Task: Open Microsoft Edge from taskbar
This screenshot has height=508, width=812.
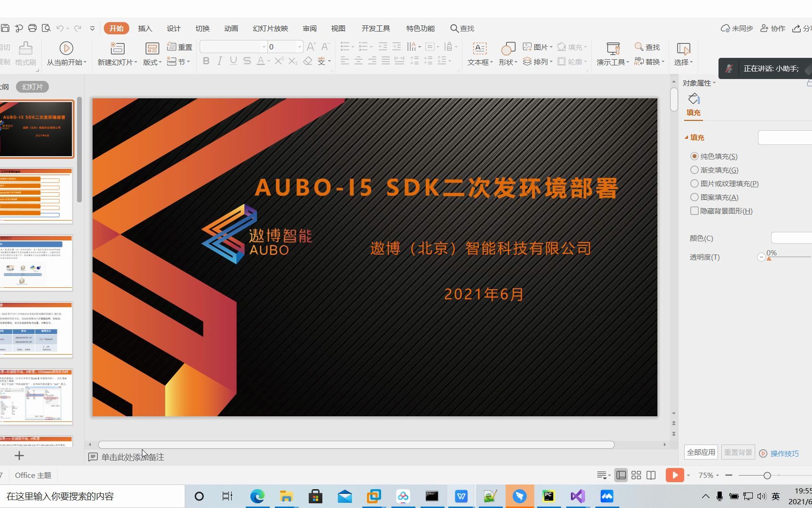Action: (257, 496)
